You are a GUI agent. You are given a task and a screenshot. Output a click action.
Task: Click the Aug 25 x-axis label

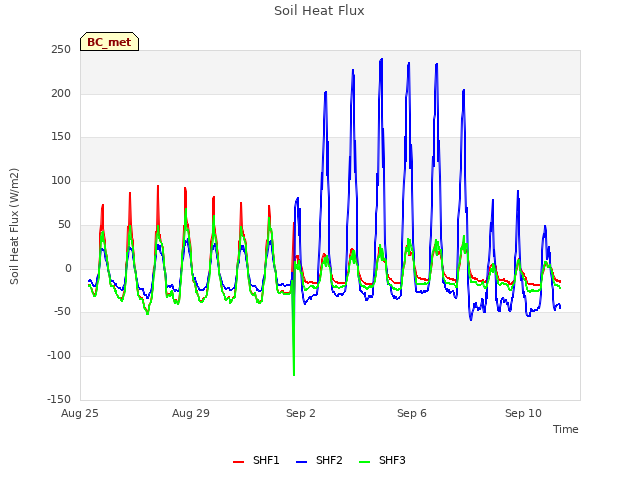point(80,413)
